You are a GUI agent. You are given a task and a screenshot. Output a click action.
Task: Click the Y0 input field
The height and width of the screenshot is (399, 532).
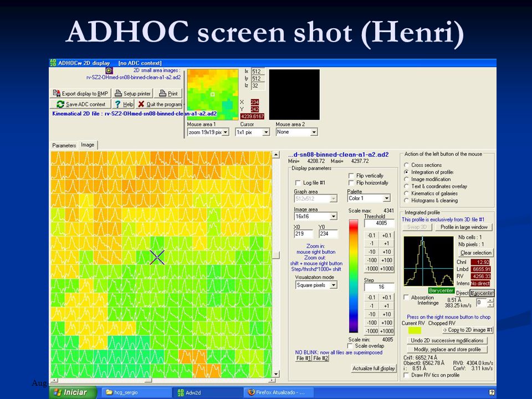pyautogui.click(x=328, y=234)
